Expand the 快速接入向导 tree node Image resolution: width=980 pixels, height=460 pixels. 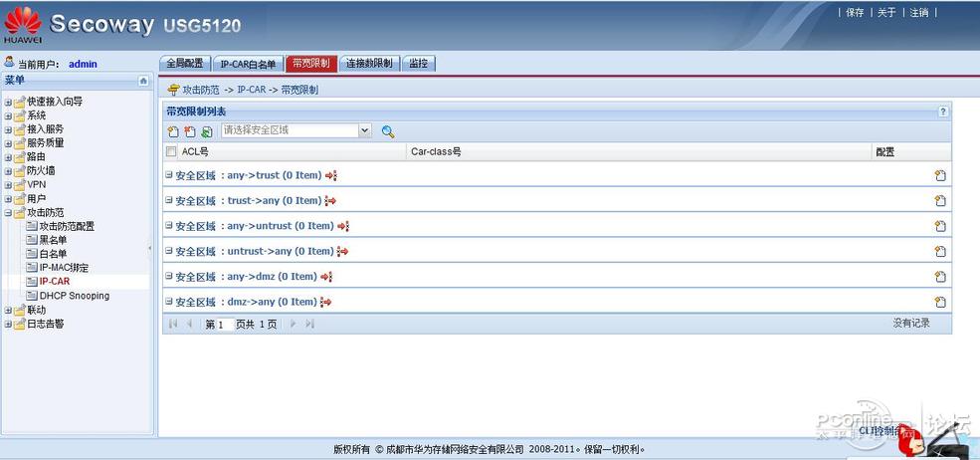[8, 102]
